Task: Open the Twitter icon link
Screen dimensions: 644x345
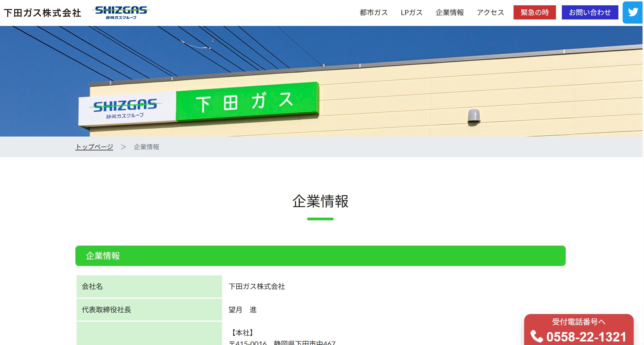Action: click(x=633, y=12)
